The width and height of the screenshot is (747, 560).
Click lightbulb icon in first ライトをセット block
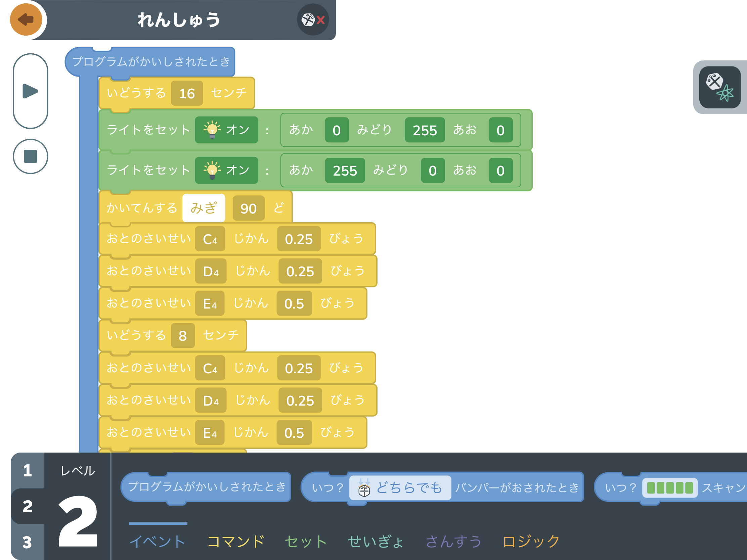(212, 130)
